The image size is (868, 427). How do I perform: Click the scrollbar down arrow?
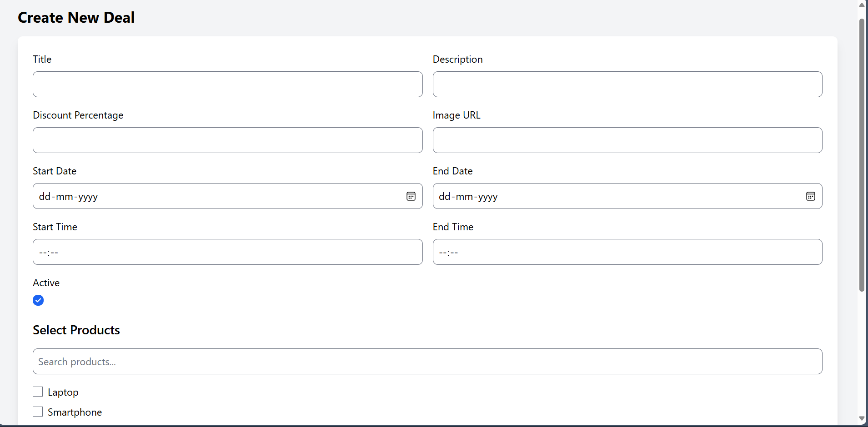pyautogui.click(x=862, y=418)
